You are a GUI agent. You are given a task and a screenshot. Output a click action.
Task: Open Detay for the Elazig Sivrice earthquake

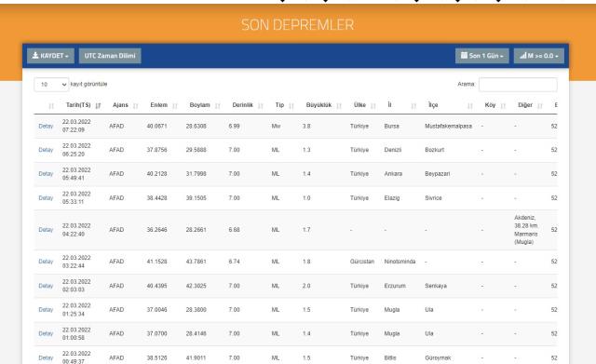tap(46, 198)
